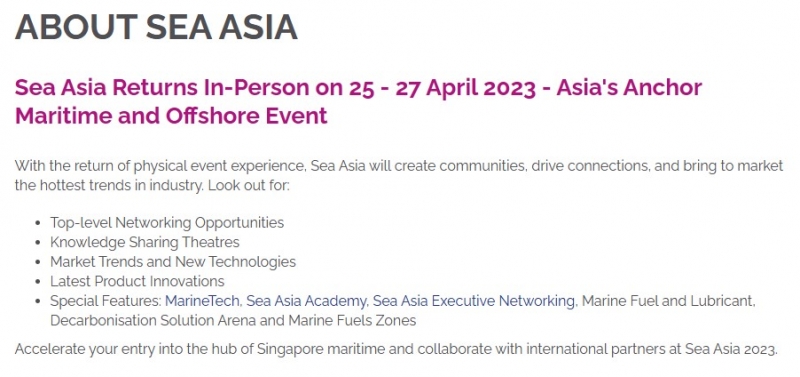Click the Special Features label text
Image resolution: width=800 pixels, height=377 pixels.
[x=106, y=301]
